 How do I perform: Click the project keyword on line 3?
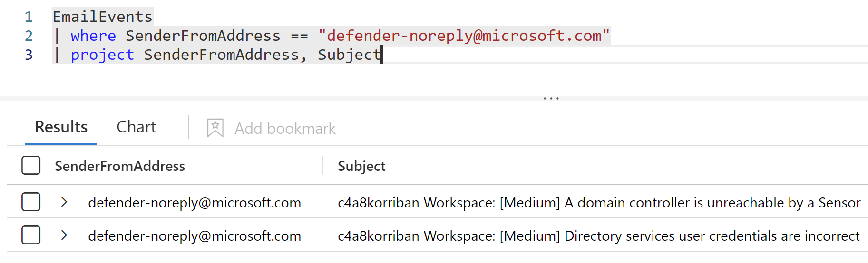point(102,55)
